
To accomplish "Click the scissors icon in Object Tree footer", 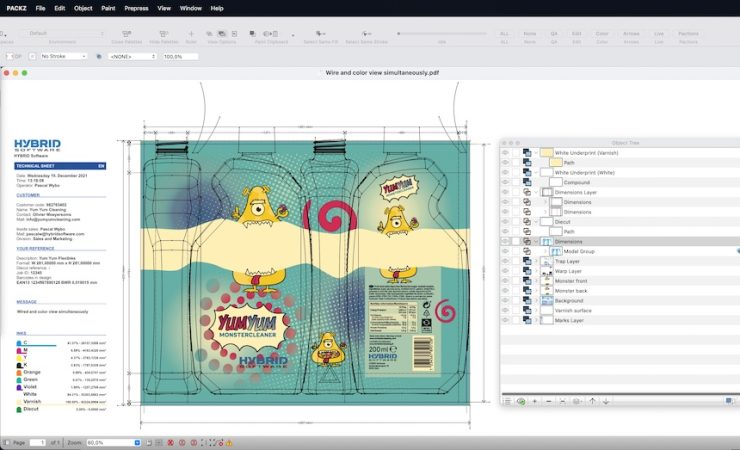I will pos(563,401).
